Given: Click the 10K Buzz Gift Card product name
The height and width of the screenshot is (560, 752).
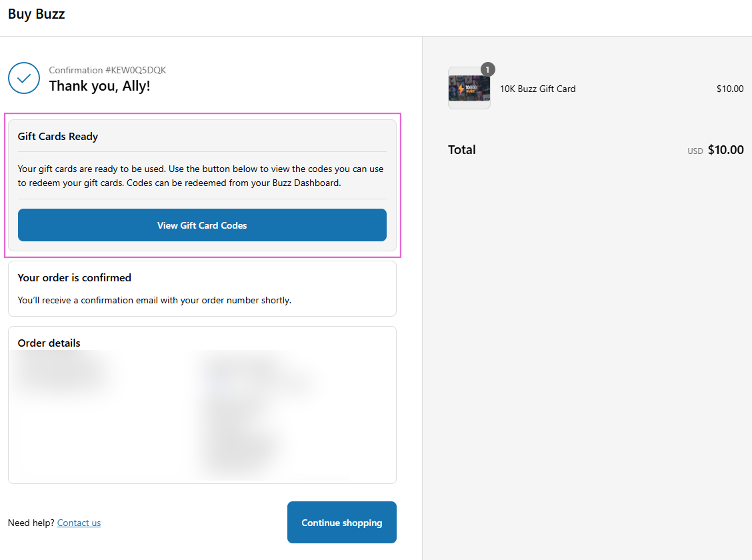Looking at the screenshot, I should (537, 89).
